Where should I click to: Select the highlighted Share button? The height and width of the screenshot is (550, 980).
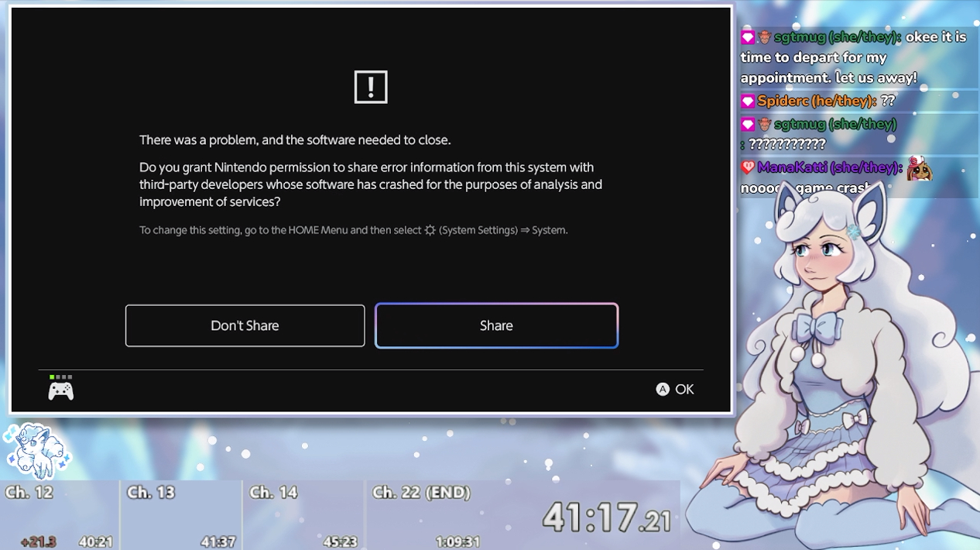point(496,325)
